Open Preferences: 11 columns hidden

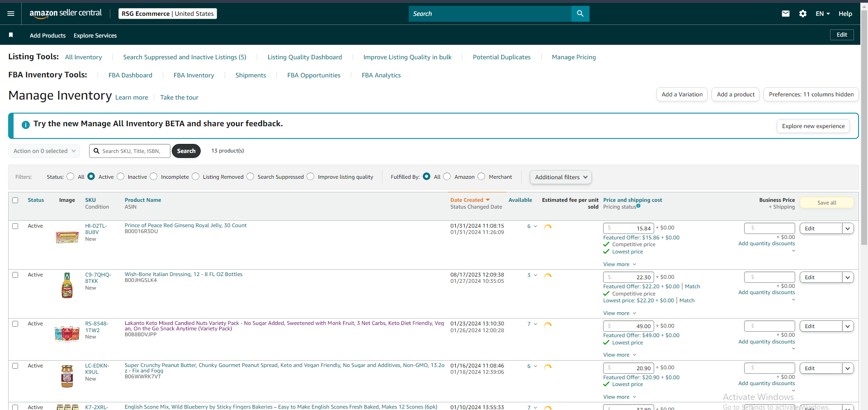point(811,95)
